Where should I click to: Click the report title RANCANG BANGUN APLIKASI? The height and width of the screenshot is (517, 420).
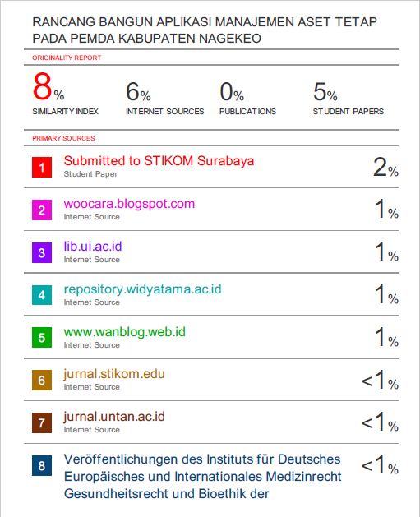pyautogui.click(x=205, y=30)
